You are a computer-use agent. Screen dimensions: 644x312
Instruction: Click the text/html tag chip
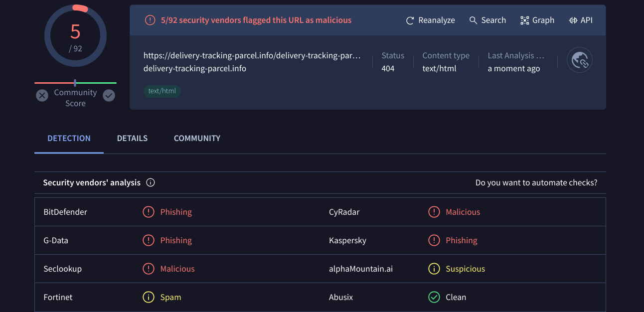tap(162, 91)
